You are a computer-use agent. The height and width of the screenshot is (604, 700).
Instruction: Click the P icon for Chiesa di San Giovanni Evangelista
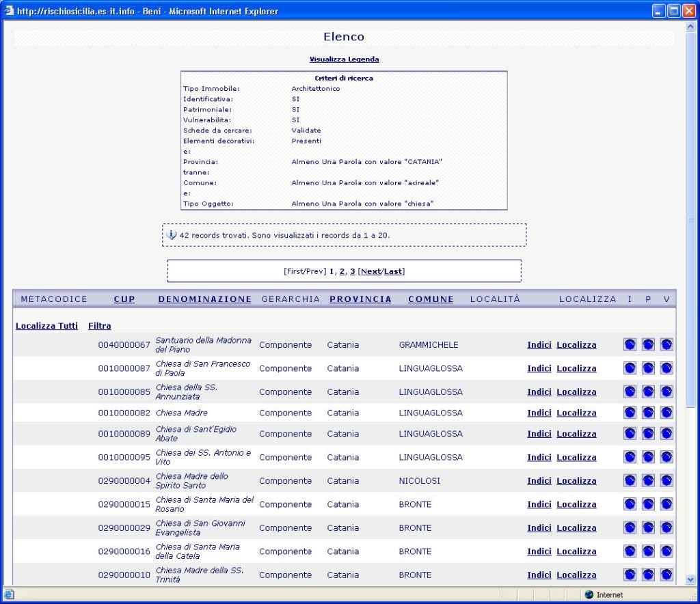[648, 528]
